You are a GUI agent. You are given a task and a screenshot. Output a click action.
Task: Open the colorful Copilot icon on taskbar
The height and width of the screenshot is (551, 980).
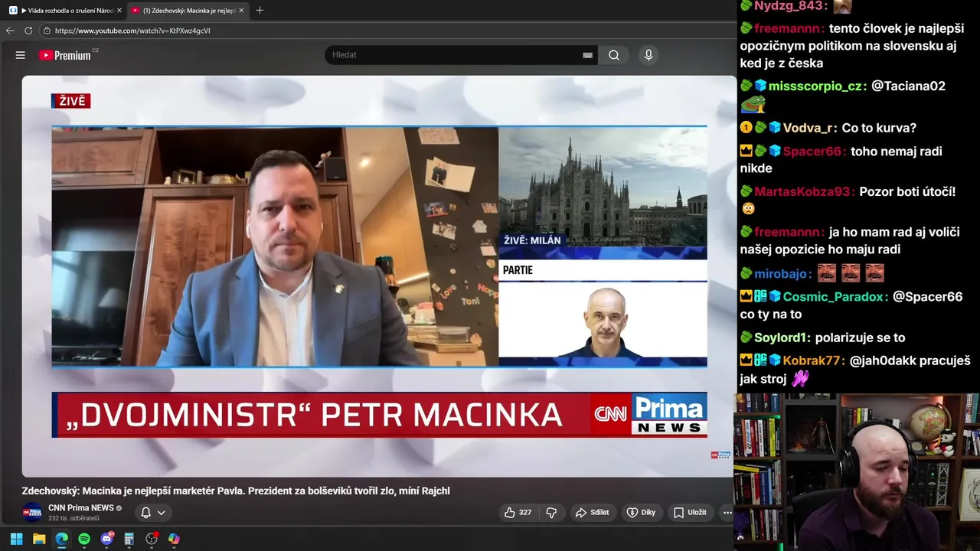[x=174, y=539]
